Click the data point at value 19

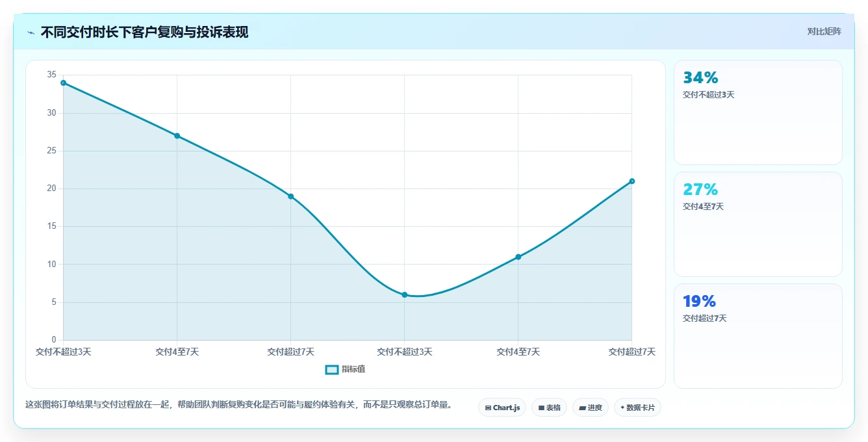click(290, 196)
